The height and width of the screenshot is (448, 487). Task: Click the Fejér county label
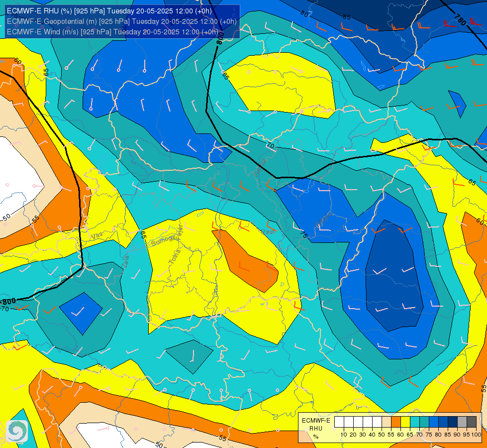(181, 231)
